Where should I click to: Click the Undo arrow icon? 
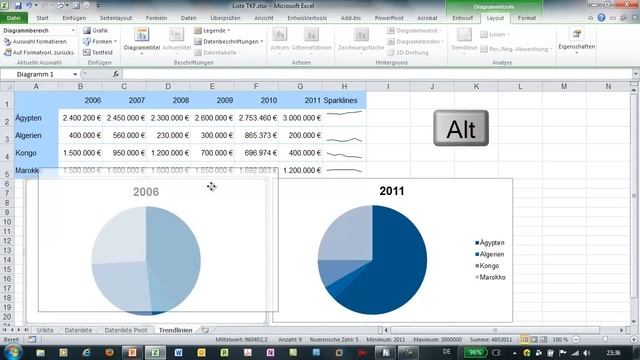[29, 6]
